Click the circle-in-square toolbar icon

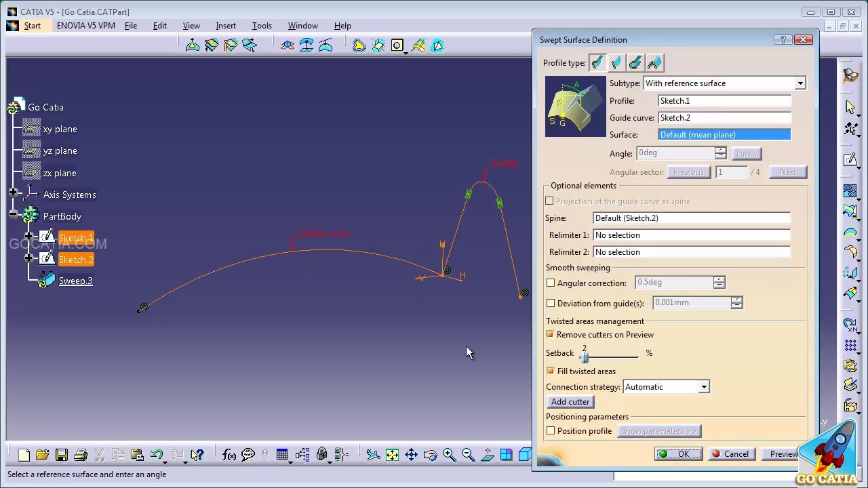tap(397, 45)
